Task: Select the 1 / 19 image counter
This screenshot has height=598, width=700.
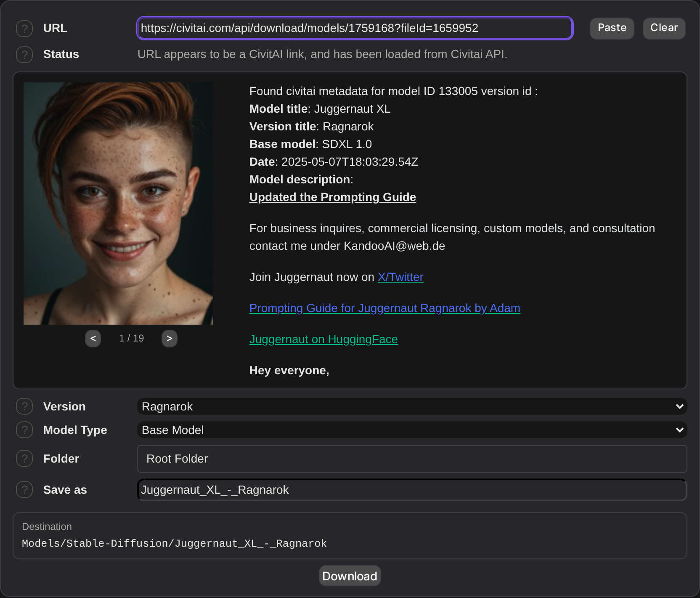Action: (x=132, y=339)
